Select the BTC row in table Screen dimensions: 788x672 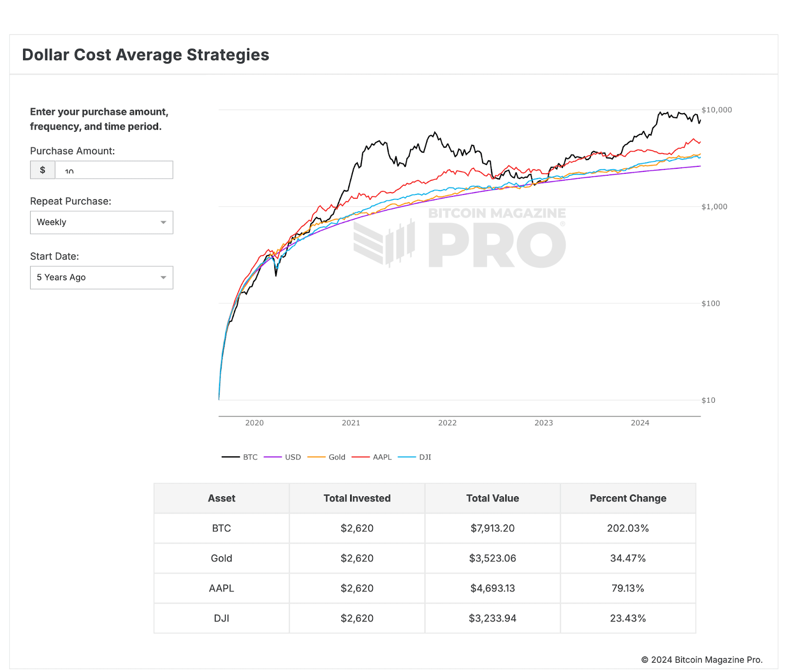pos(222,528)
